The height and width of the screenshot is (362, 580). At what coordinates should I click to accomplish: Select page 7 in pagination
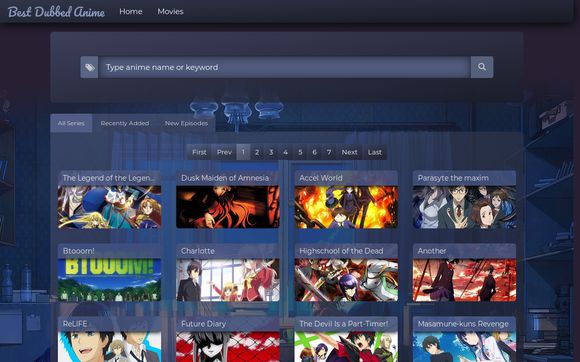point(329,152)
